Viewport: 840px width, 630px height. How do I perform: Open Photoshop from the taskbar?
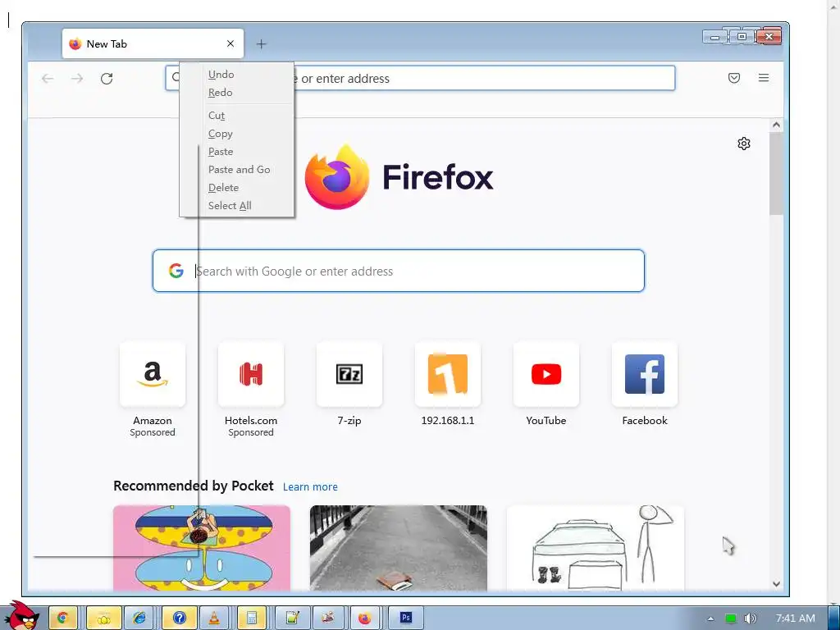coord(405,619)
